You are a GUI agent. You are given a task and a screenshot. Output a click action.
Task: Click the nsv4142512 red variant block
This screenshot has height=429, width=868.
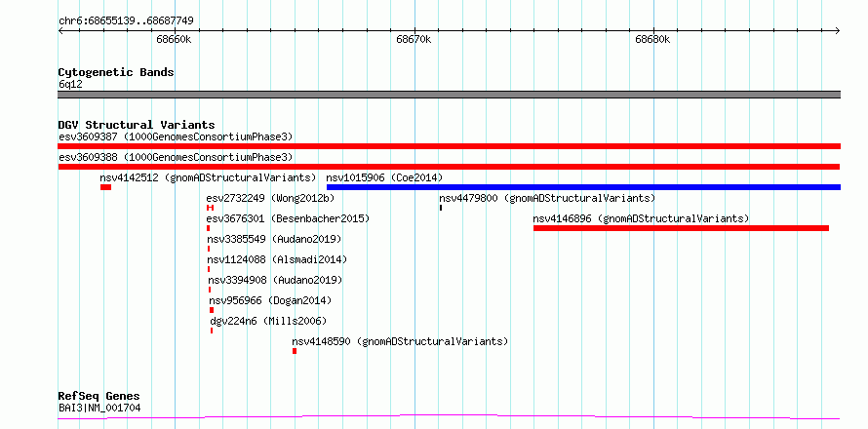(x=105, y=187)
